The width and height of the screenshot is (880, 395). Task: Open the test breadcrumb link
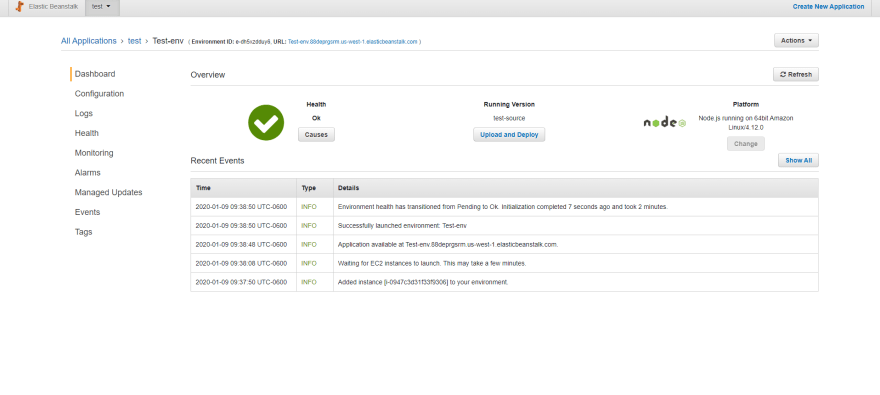point(135,41)
